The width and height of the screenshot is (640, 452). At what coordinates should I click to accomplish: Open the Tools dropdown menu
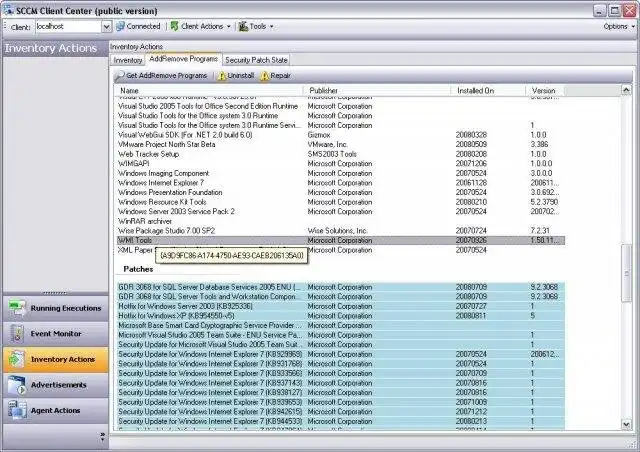[x=256, y=26]
